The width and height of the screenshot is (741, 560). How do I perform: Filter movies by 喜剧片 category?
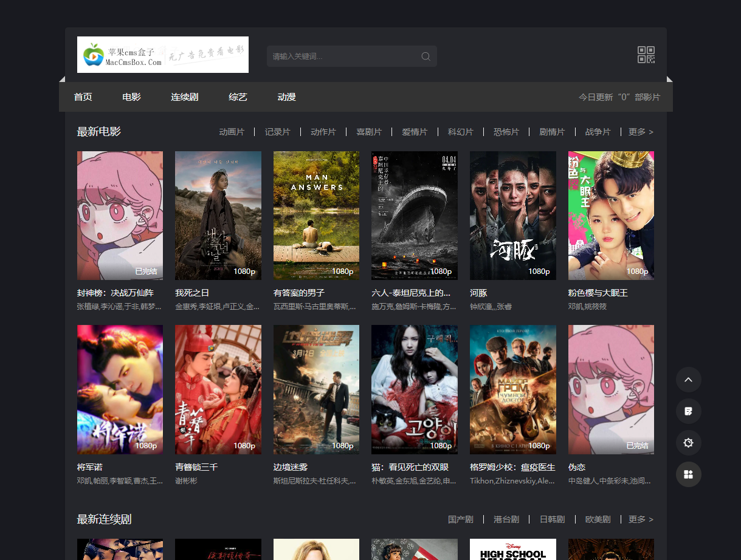(x=369, y=132)
